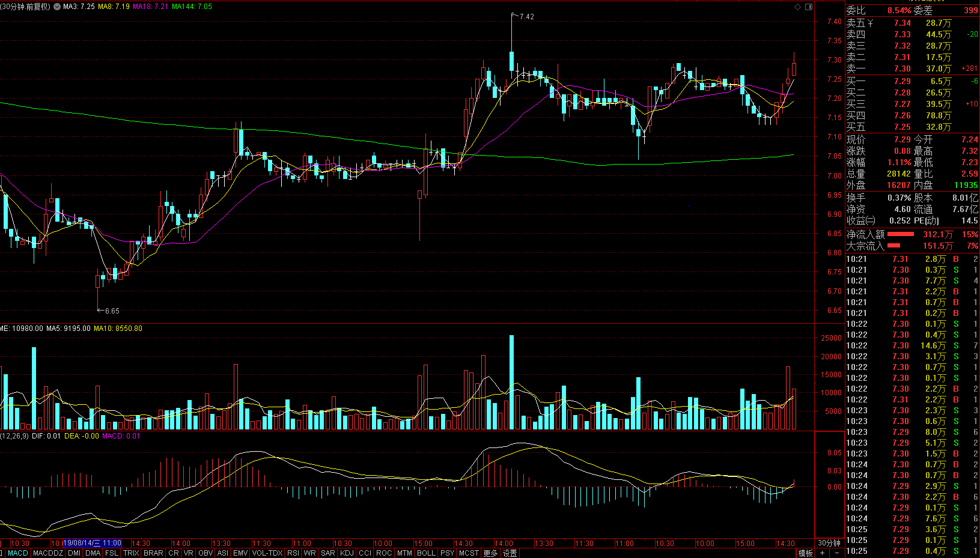
Task: Click the ¥ symbol next to 卖五
Action: pyautogui.click(x=871, y=23)
